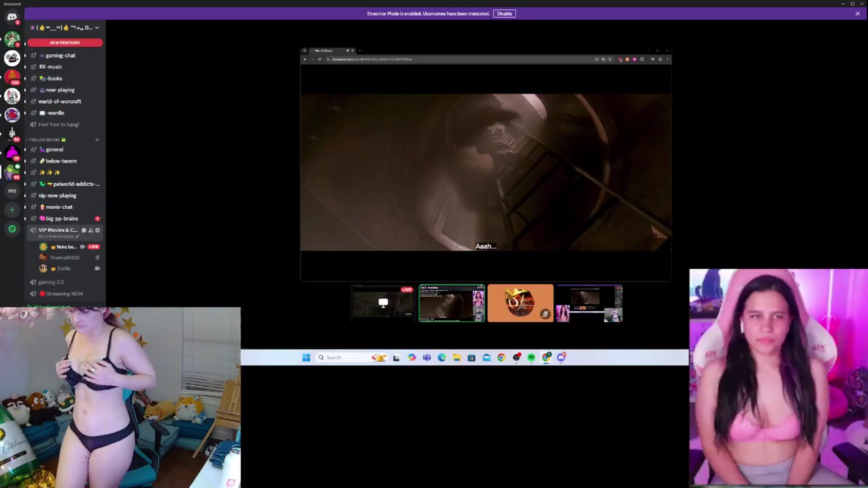Viewport: 868px width, 488px height.
Task: Open Discord icon in shared taskbar
Action: tap(561, 357)
